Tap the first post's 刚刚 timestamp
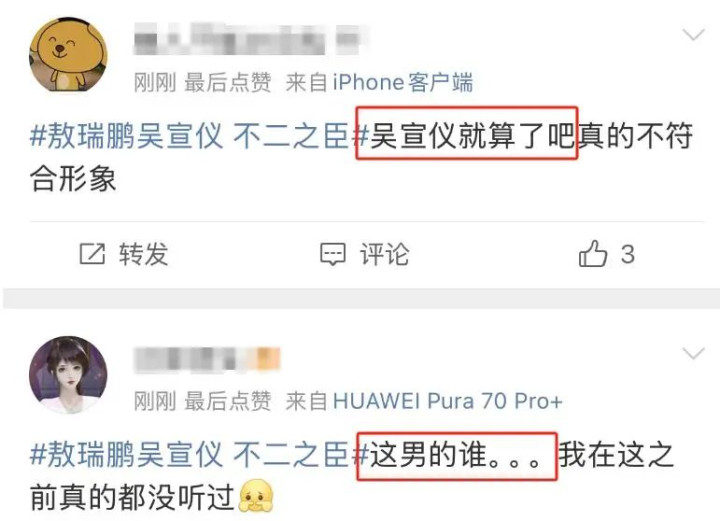 coord(155,83)
